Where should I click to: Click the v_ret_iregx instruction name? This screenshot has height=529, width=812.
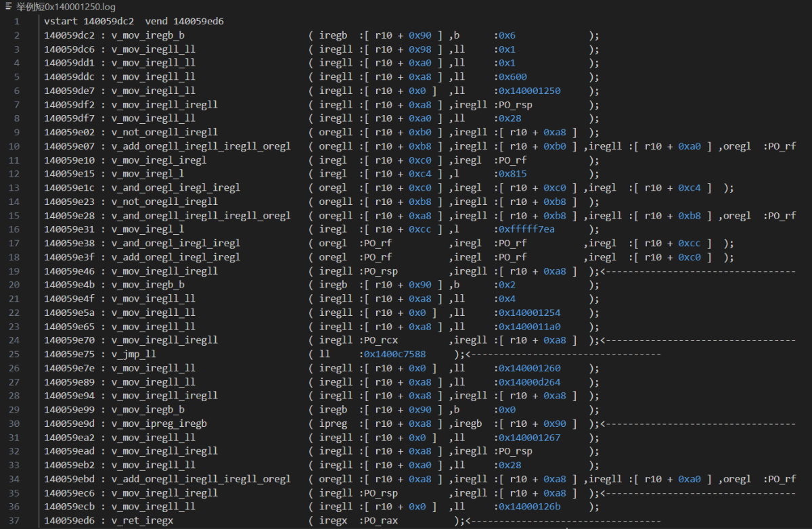(141, 520)
